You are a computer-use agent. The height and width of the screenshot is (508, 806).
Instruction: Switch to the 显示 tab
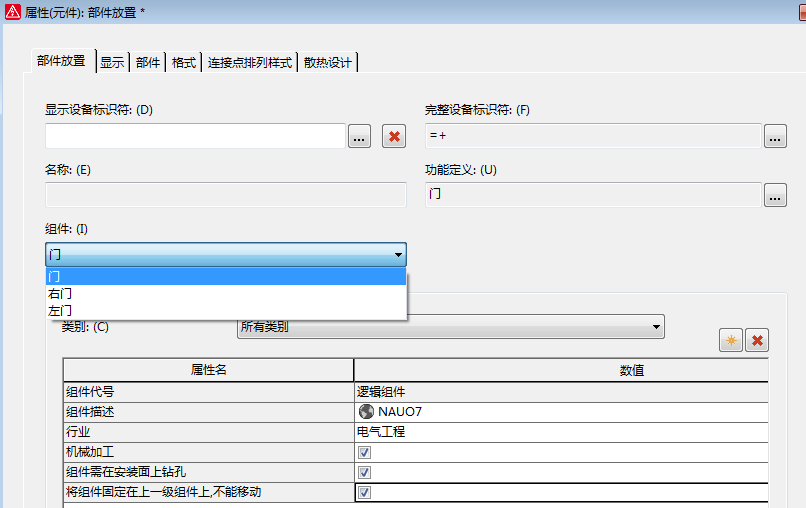click(112, 62)
